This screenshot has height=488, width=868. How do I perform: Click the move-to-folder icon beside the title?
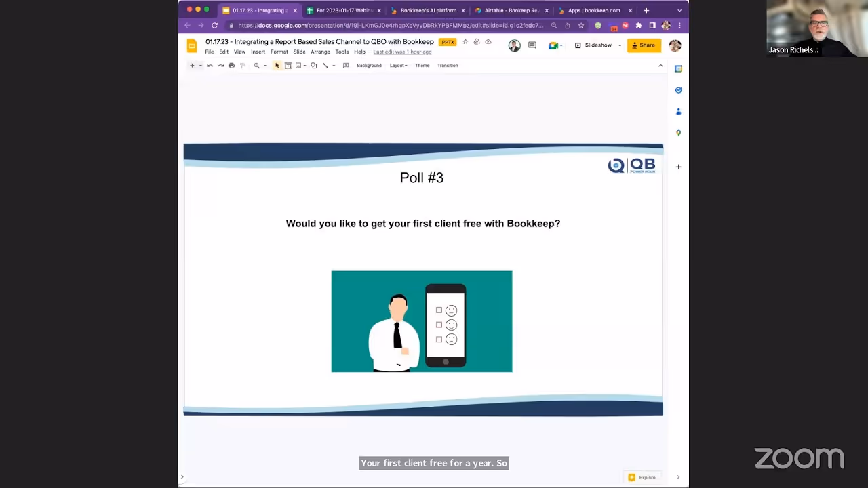[477, 42]
